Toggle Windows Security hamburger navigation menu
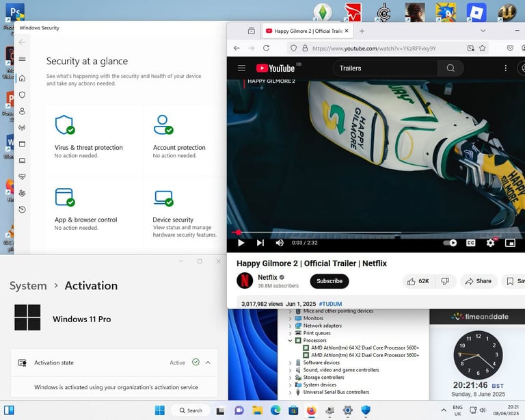 tap(22, 59)
